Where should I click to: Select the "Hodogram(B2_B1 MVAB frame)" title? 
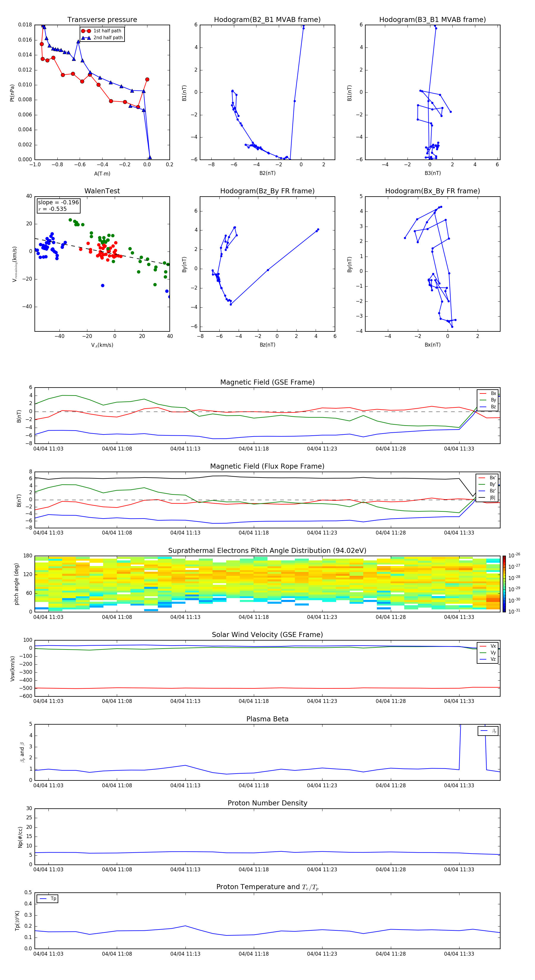(267, 20)
